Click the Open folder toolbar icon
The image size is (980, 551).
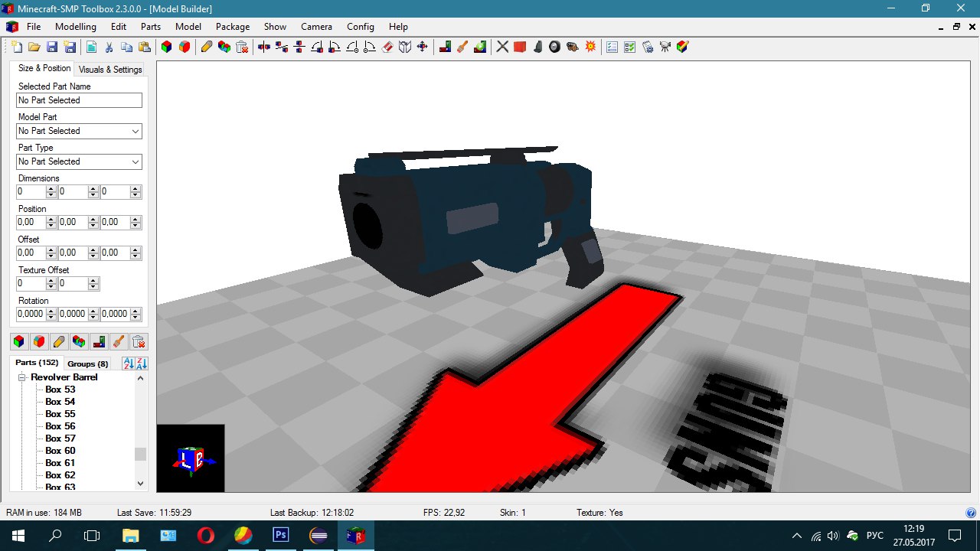point(34,47)
